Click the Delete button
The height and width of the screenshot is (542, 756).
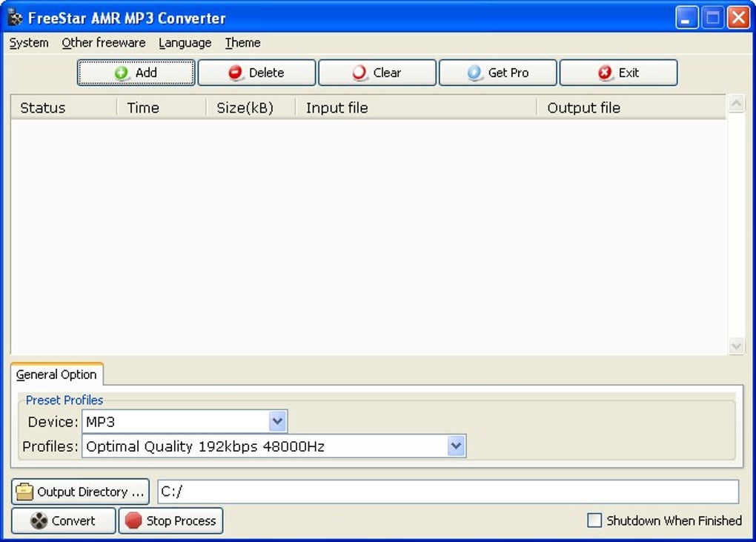pos(256,73)
